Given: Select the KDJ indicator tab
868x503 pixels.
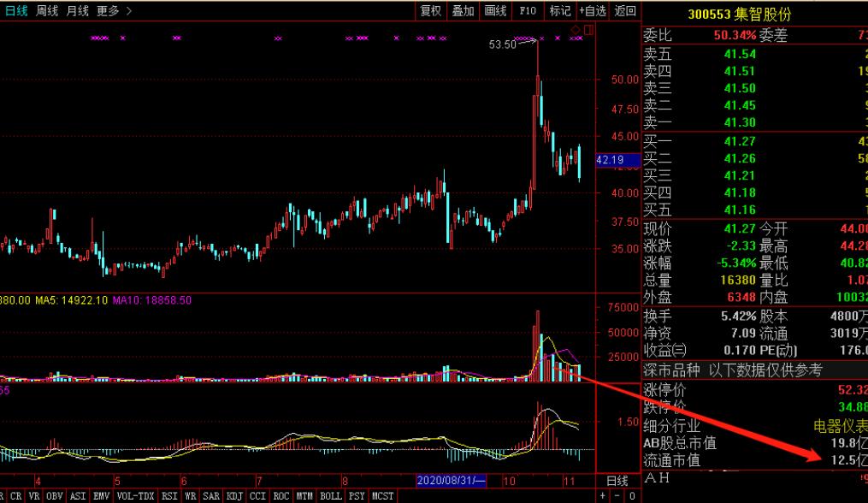Looking at the screenshot, I should click(x=234, y=496).
